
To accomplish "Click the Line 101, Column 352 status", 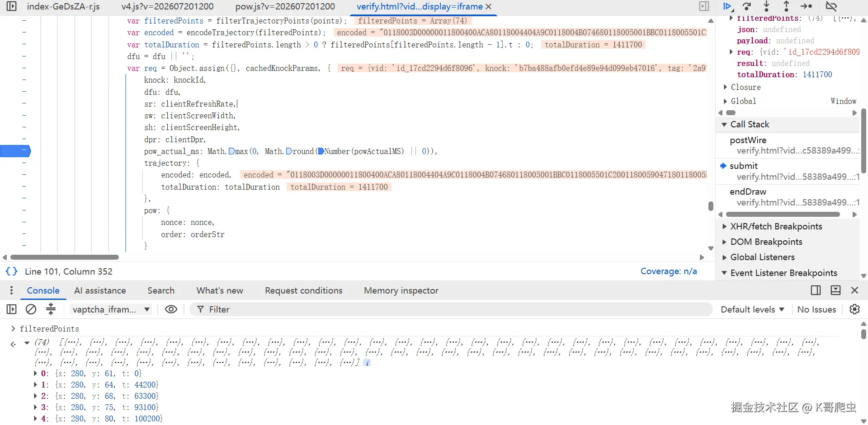I will pos(69,271).
